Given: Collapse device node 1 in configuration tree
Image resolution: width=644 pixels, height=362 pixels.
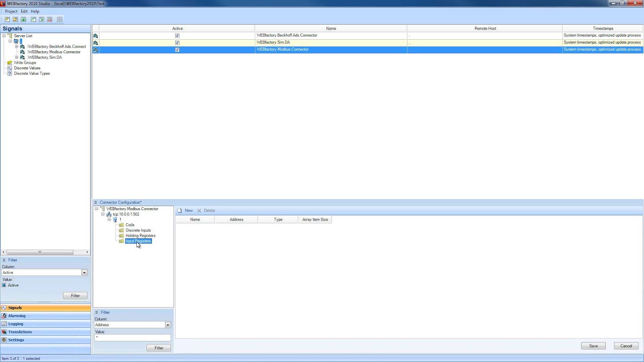Looking at the screenshot, I should coord(109,220).
